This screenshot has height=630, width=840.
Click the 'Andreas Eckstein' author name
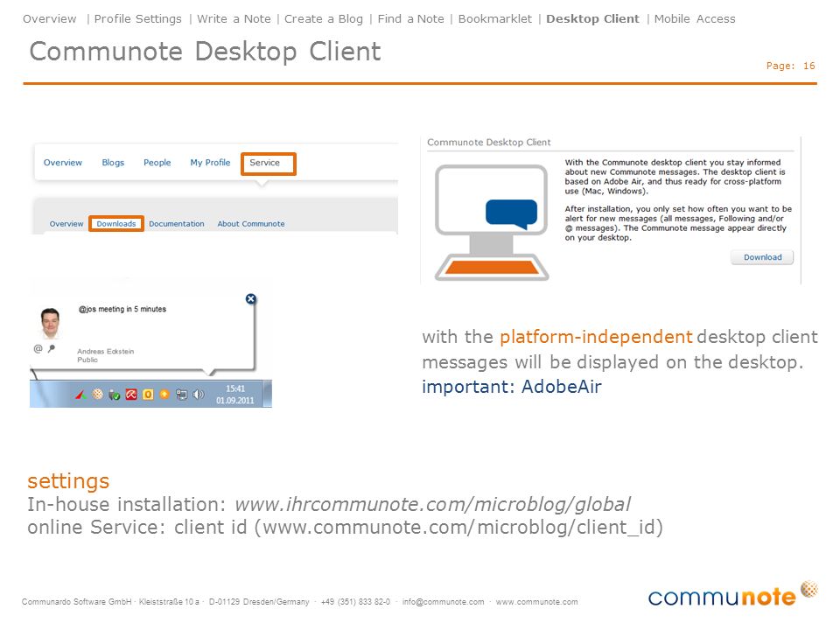106,352
